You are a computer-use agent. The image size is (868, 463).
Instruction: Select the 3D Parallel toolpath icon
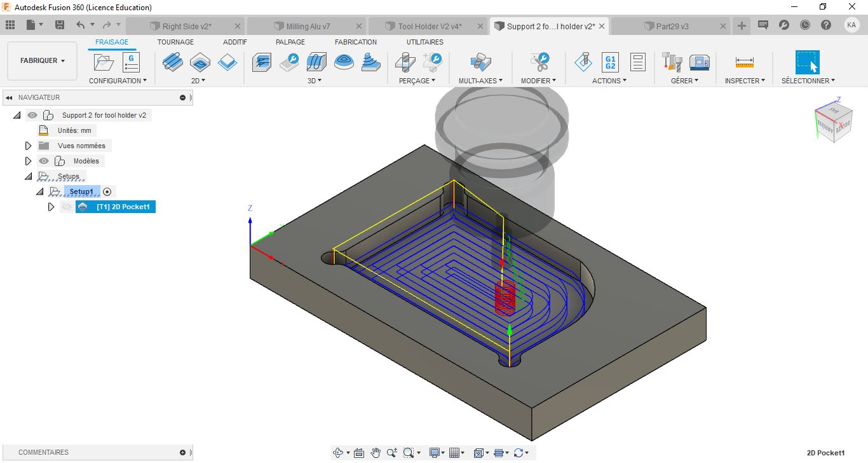(316, 62)
